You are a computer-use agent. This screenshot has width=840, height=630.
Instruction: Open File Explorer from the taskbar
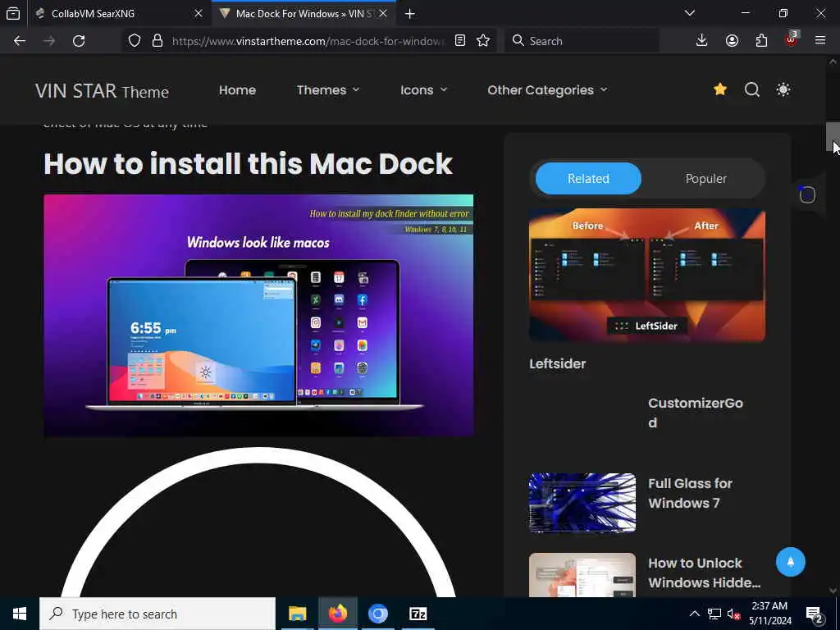(297, 614)
